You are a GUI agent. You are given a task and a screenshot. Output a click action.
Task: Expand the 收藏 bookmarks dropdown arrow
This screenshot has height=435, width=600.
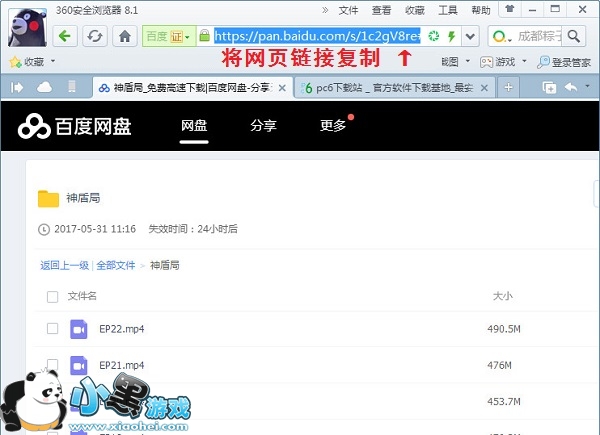53,61
